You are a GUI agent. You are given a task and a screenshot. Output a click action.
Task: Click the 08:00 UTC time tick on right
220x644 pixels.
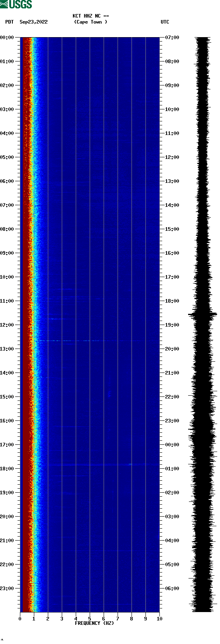172,61
